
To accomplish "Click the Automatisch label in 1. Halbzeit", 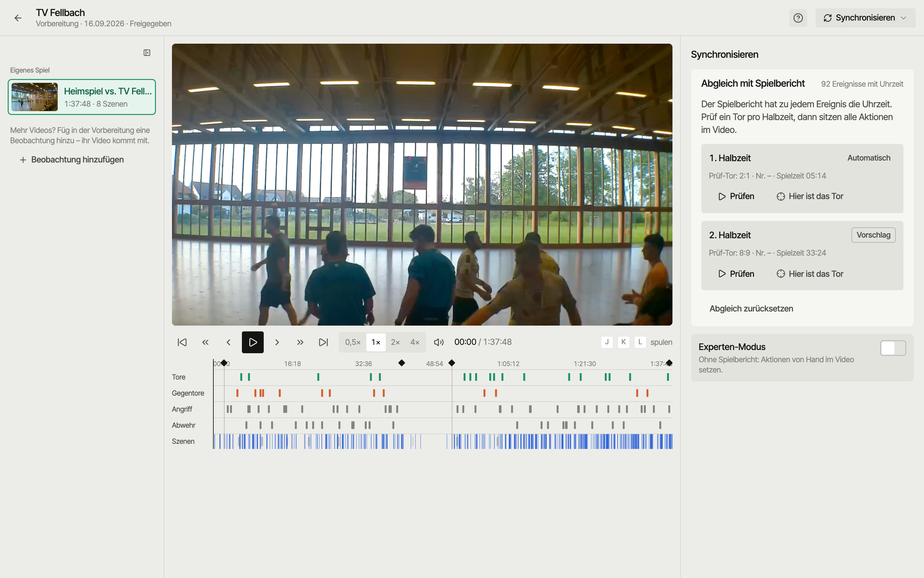I will tap(868, 158).
